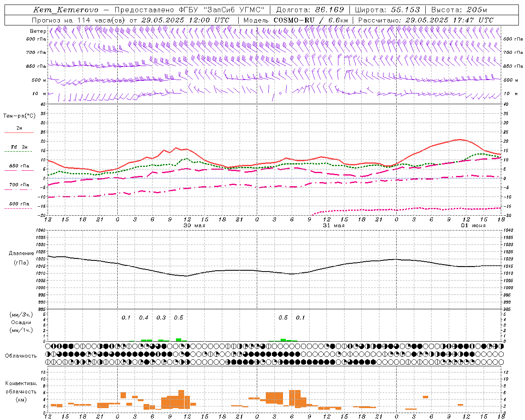525x420 pixels.
Task: Click the '500 м' wind level label on left
Action: (x=39, y=80)
